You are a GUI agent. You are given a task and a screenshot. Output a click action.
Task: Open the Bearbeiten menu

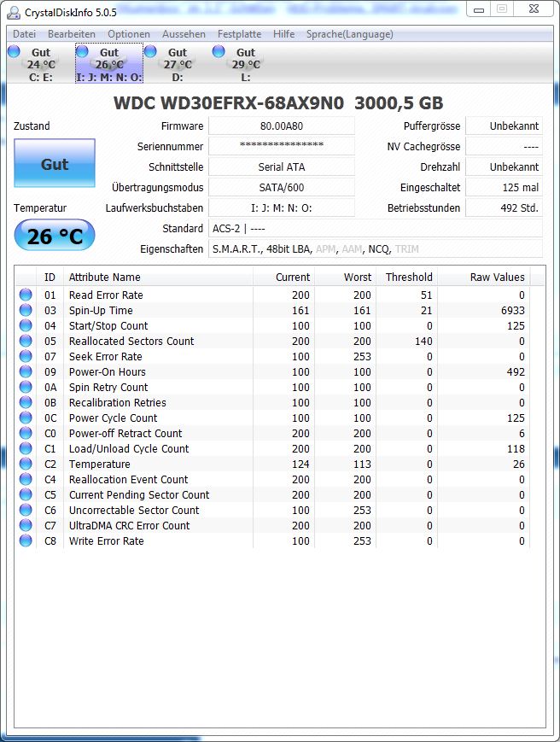[x=72, y=34]
